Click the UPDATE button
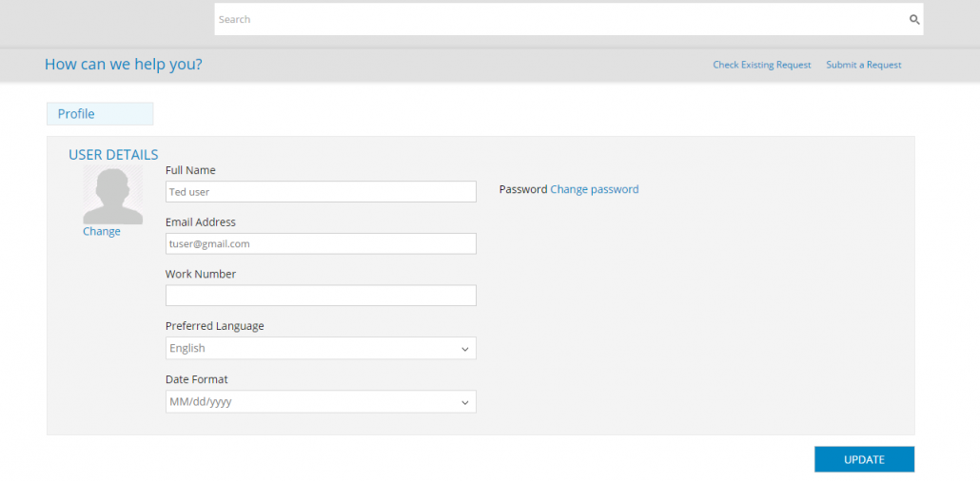This screenshot has width=980, height=481. [864, 459]
